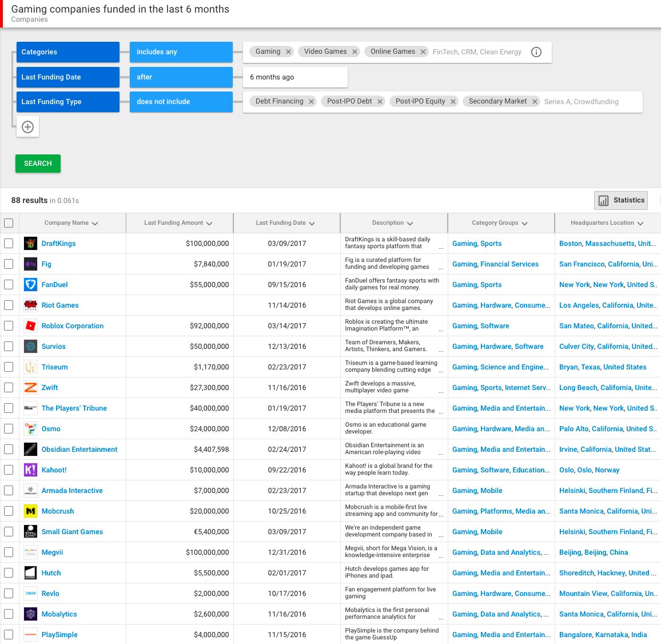Remove the Online Games category chip
661x644 pixels.
coord(423,52)
